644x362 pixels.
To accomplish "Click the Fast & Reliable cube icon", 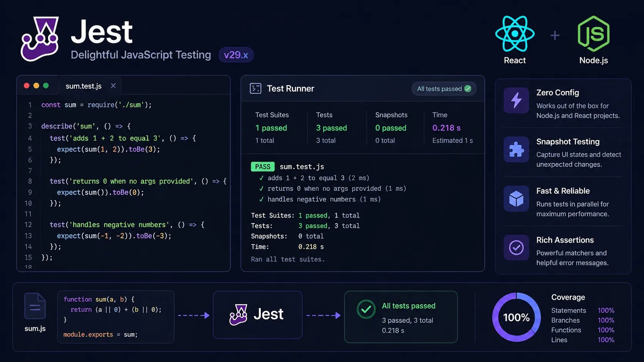I will tap(516, 199).
